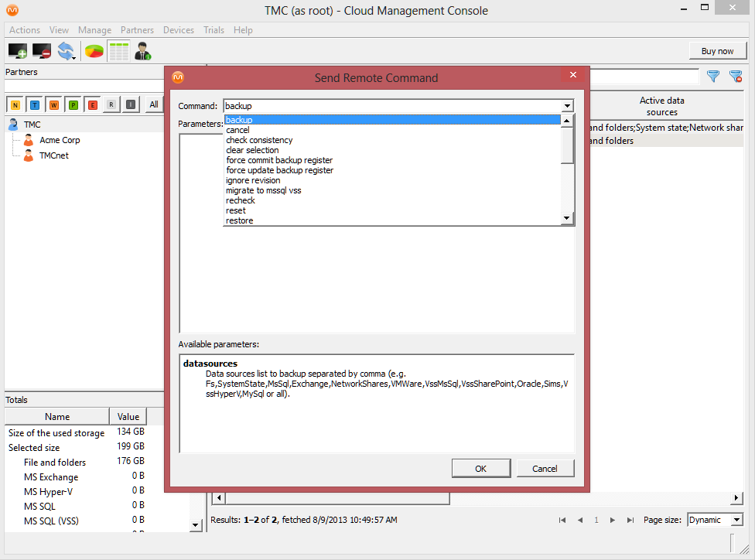Viewport: 755px width, 560px height.
Task: Toggle the red E partner filter
Action: (x=93, y=104)
